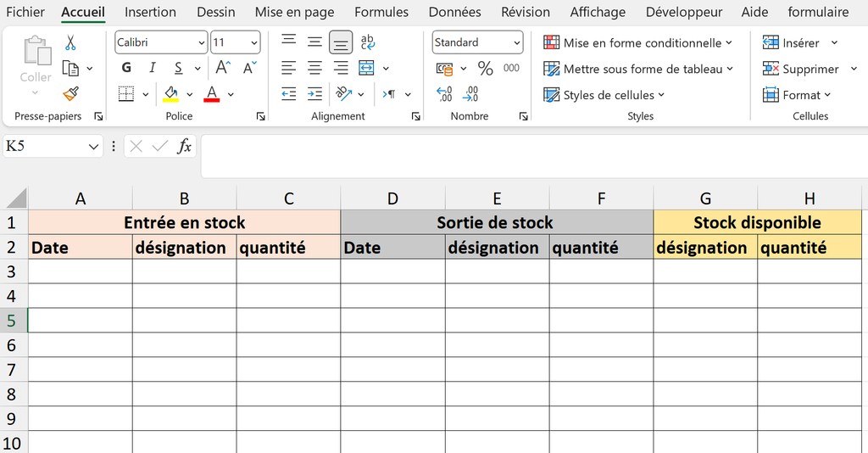This screenshot has width=868, height=453.
Task: Click the Coller paste icon
Action: click(36, 50)
